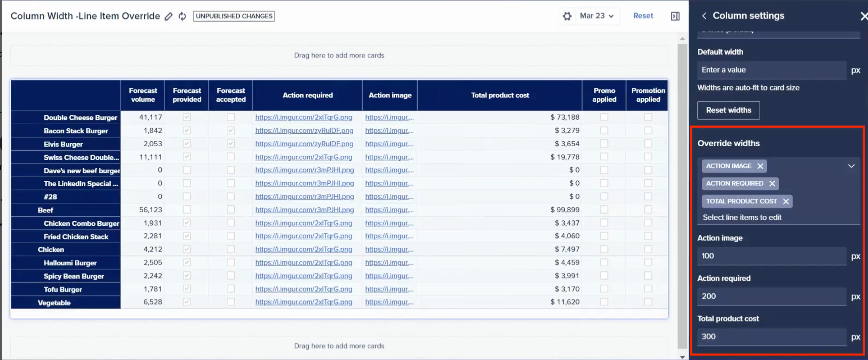Open the Mar 23 date dropdown
Image resolution: width=868 pixels, height=360 pixels.
597,16
